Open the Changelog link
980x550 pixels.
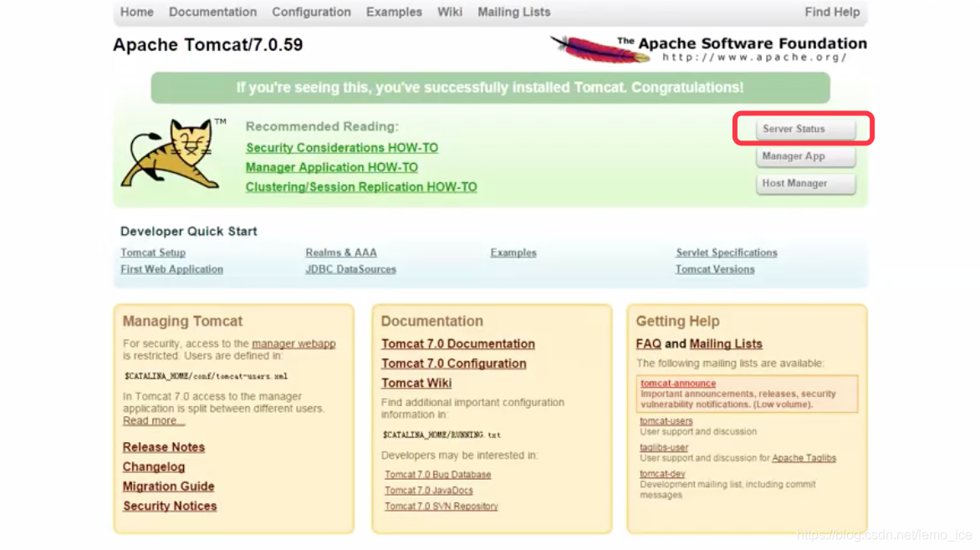(x=154, y=467)
